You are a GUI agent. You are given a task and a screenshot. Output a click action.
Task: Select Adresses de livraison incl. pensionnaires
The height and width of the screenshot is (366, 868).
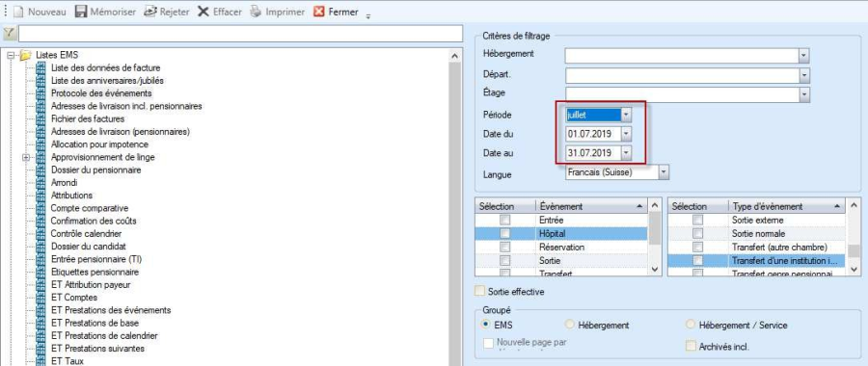click(x=126, y=106)
